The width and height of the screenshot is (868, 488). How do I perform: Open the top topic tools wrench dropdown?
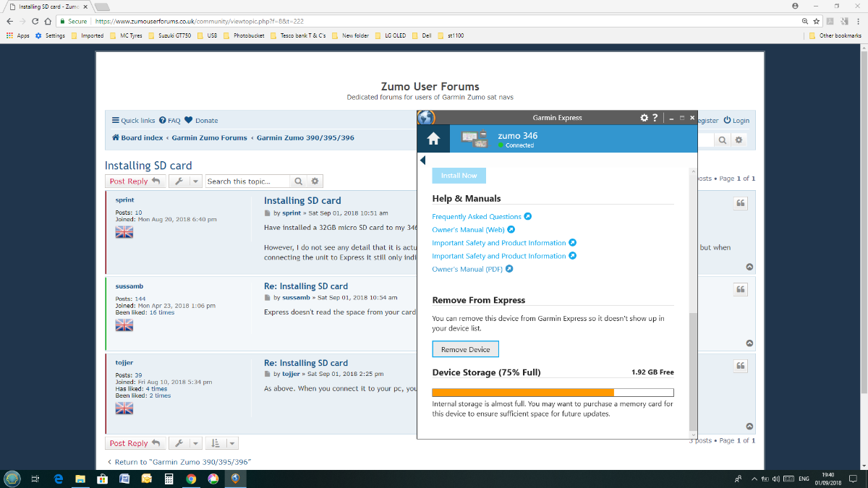pyautogui.click(x=185, y=181)
